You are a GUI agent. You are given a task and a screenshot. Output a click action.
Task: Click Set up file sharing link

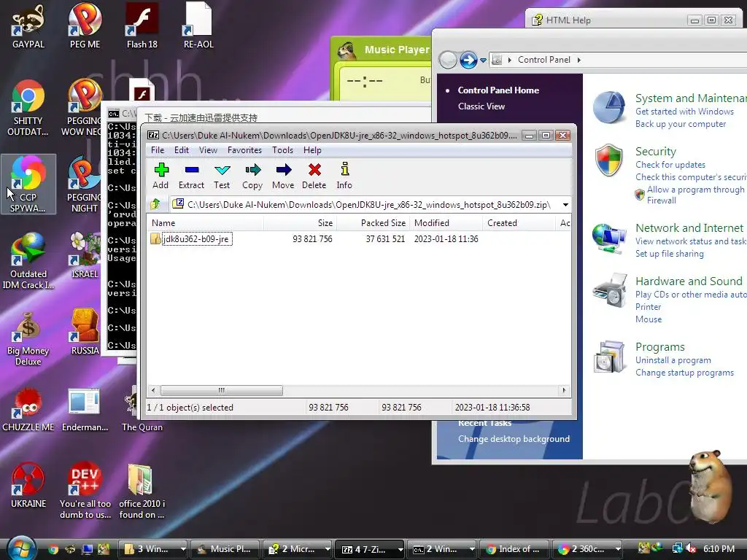670,254
